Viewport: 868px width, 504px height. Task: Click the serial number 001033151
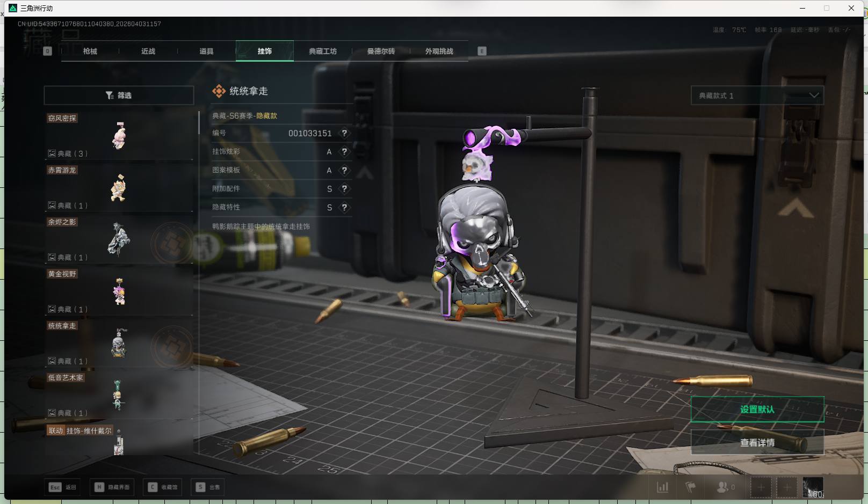tap(310, 133)
